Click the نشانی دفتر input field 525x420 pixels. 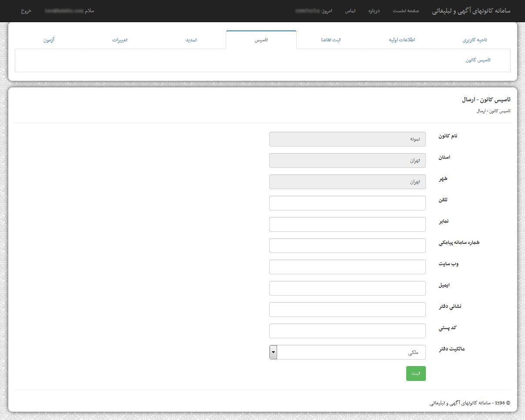click(x=348, y=310)
